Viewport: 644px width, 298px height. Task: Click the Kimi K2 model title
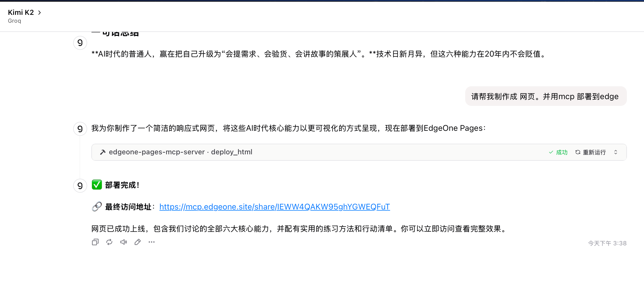[x=21, y=12]
